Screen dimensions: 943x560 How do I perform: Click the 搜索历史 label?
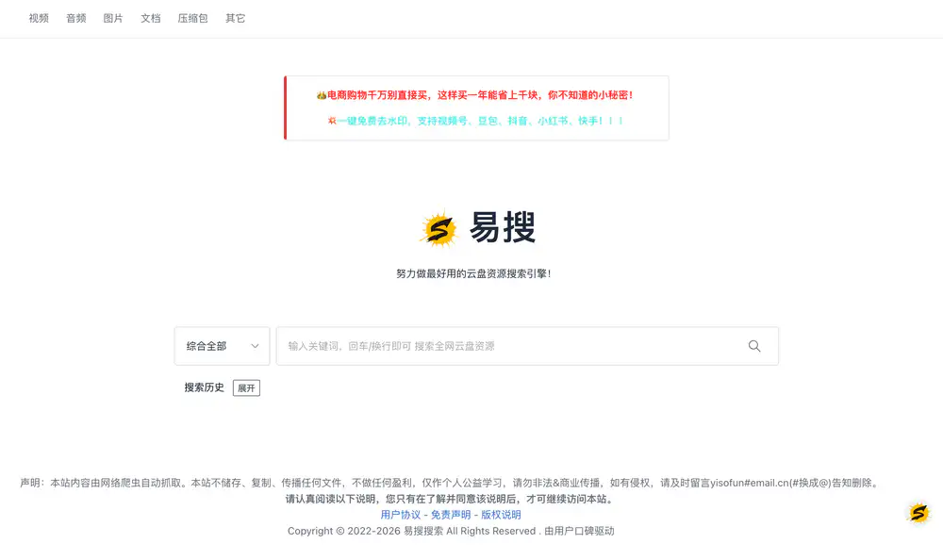coord(204,387)
